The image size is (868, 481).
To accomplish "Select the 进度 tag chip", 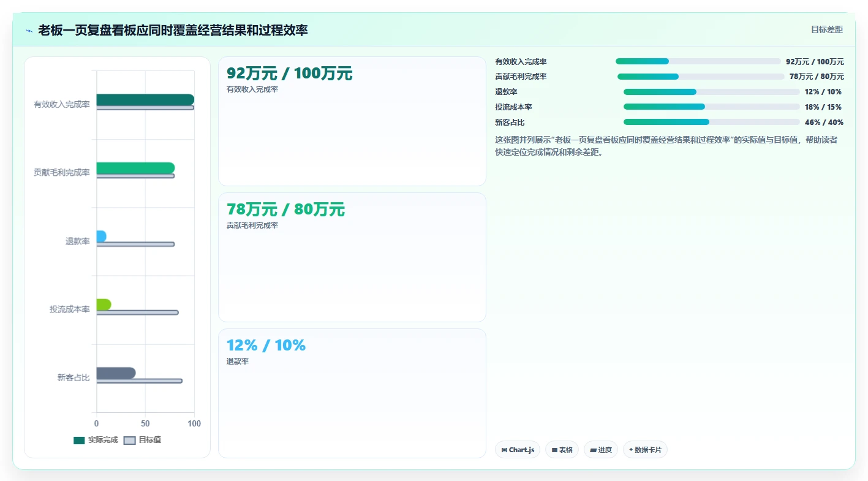I will tap(601, 450).
